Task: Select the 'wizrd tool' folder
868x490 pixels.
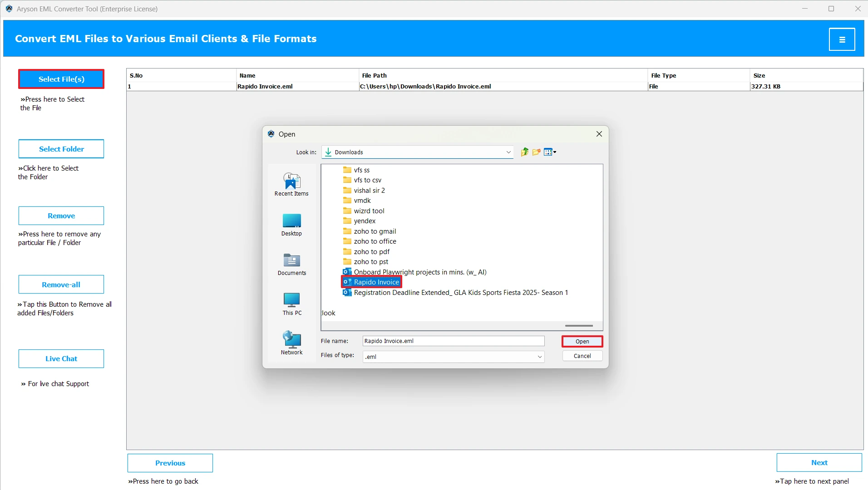Action: pos(364,211)
